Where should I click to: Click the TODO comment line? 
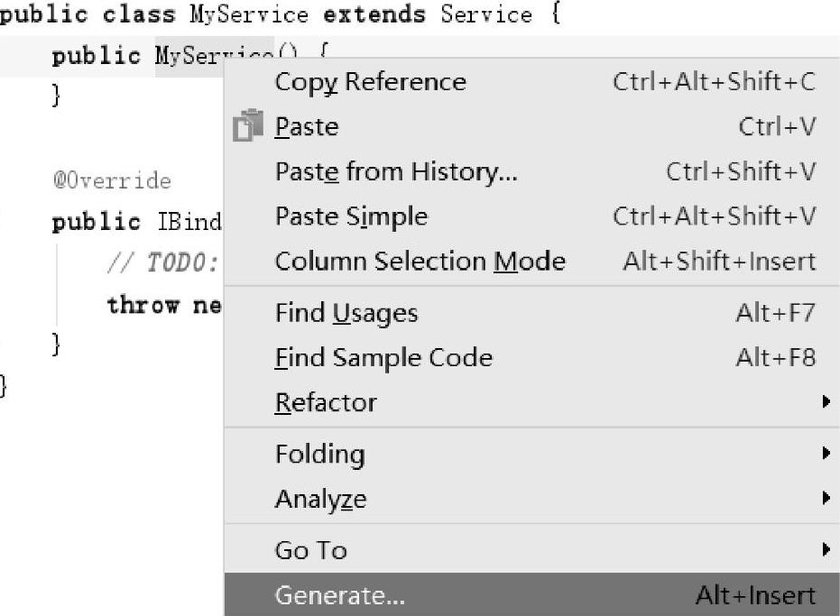(162, 262)
